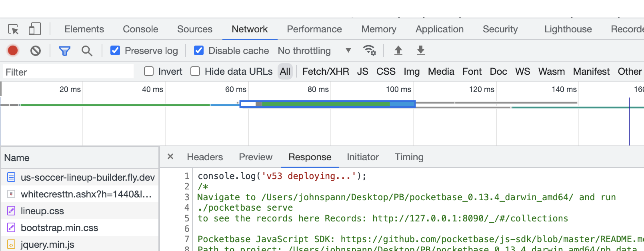Click the 'v53 deploying...' string in response
The width and height of the screenshot is (644, 251).
(x=308, y=176)
